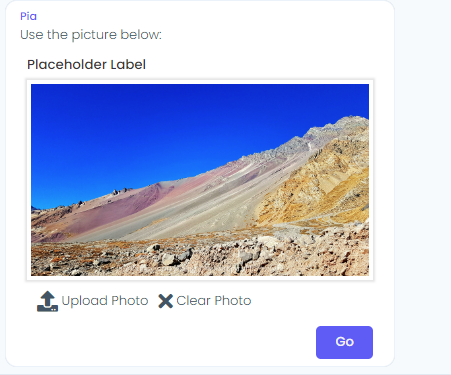This screenshot has width=451, height=375.
Task: Open the mountain landscape photo preview
Action: [x=200, y=180]
